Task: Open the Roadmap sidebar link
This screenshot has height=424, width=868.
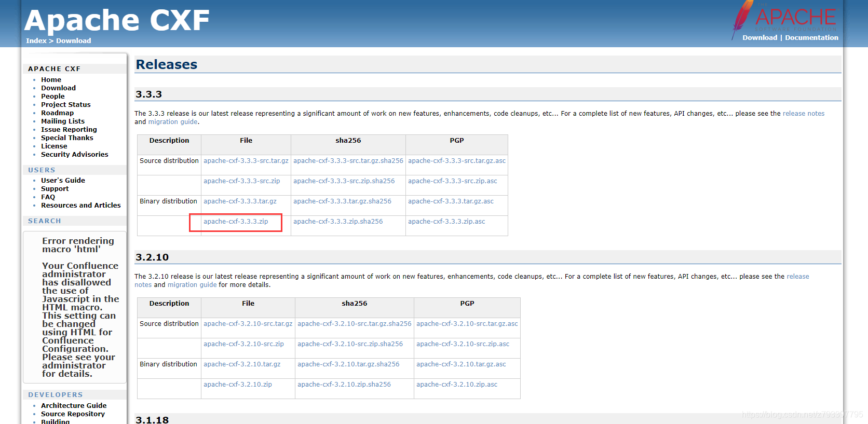Action: pyautogui.click(x=57, y=113)
